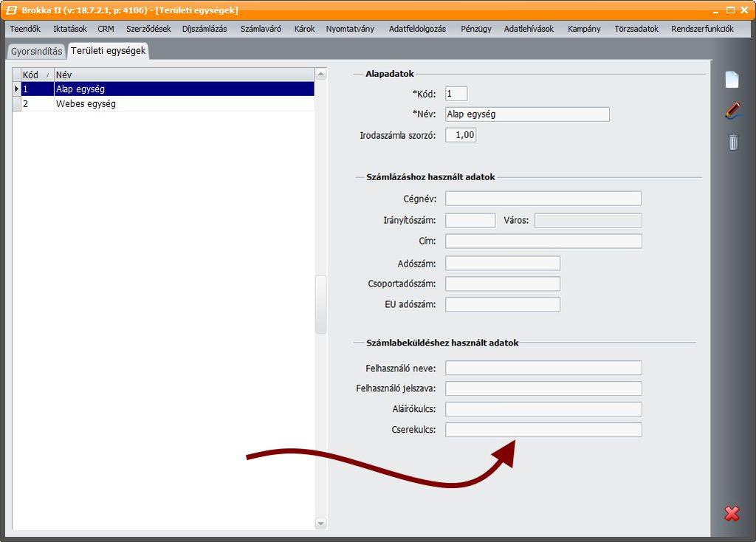Click the Adószám input field
The height and width of the screenshot is (542, 756).
coord(503,264)
